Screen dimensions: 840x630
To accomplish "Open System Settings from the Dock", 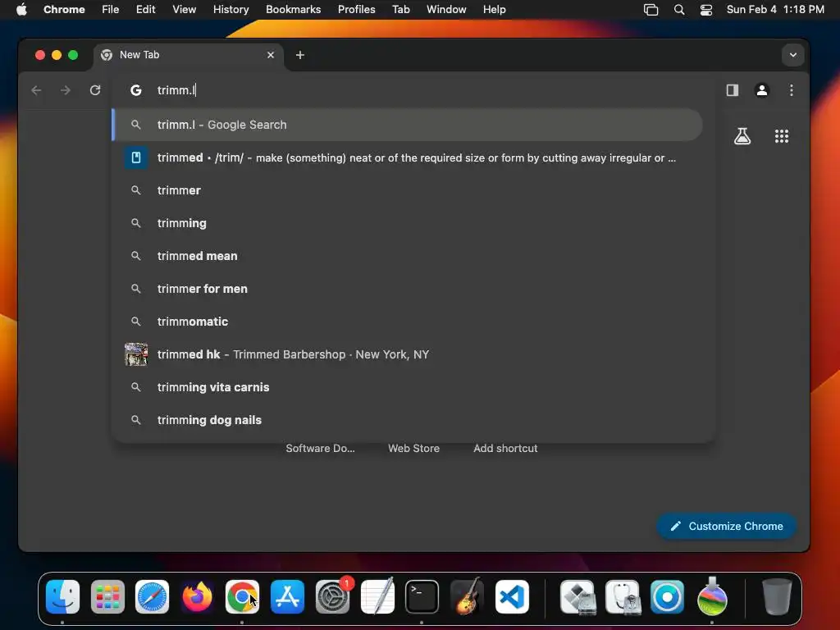I will [x=332, y=597].
